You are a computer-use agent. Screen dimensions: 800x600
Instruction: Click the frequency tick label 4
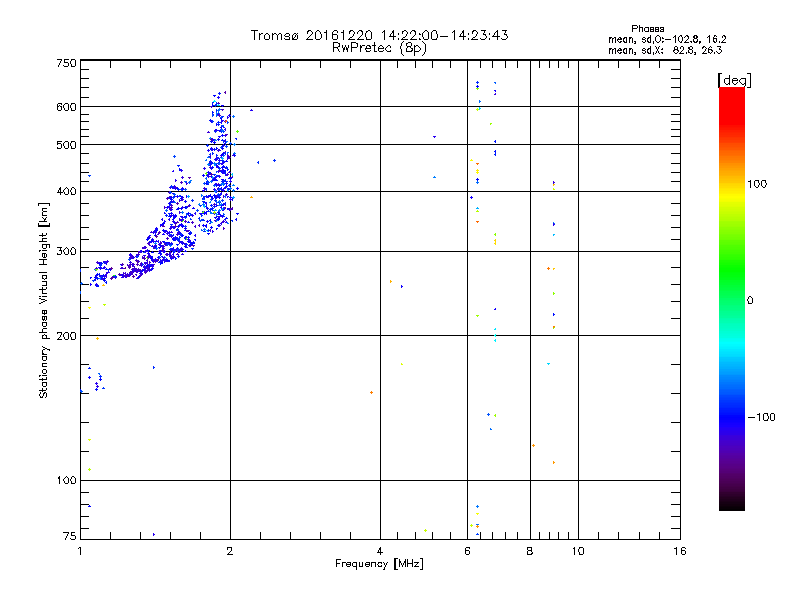(x=380, y=551)
